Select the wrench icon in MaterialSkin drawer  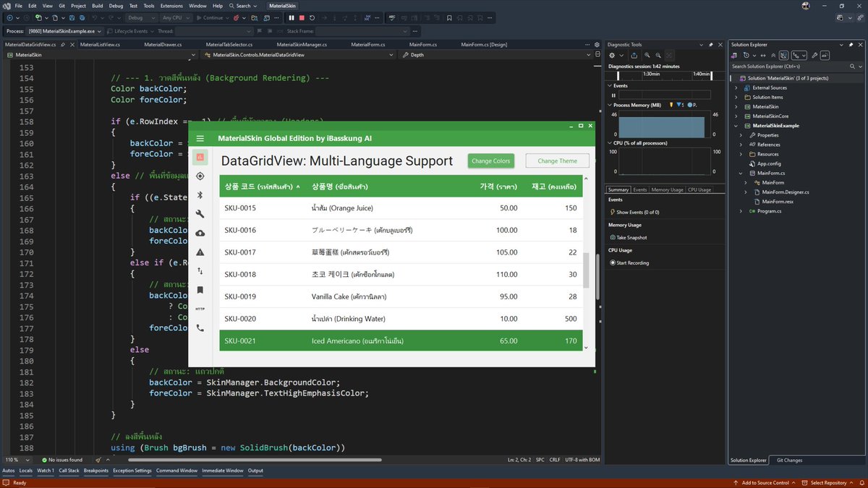pos(200,214)
